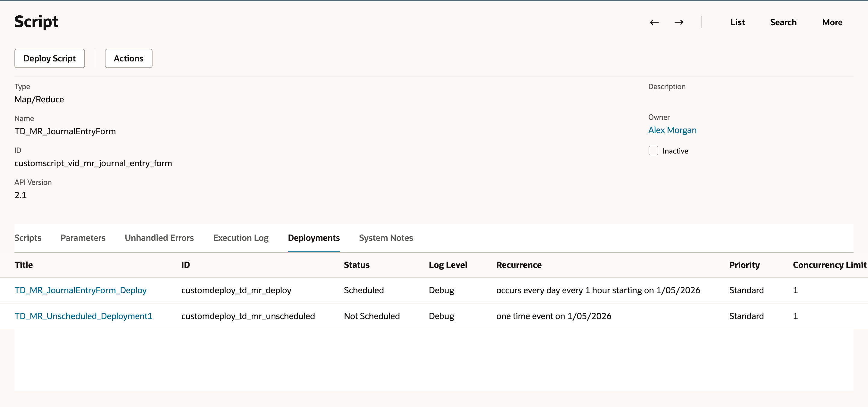Click Standard priority in JournalEntryForm_Deploy row
Screen dimensions: 868x407
pos(746,290)
